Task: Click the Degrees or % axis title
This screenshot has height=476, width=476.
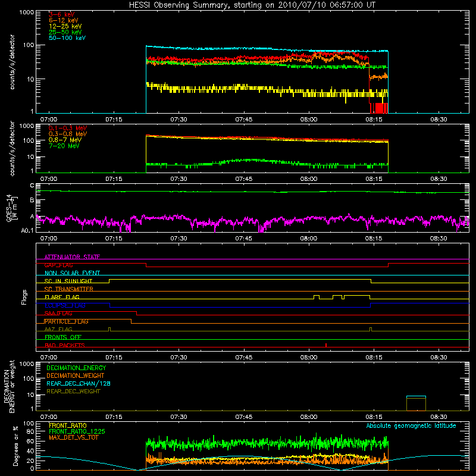Action: [x=15, y=446]
